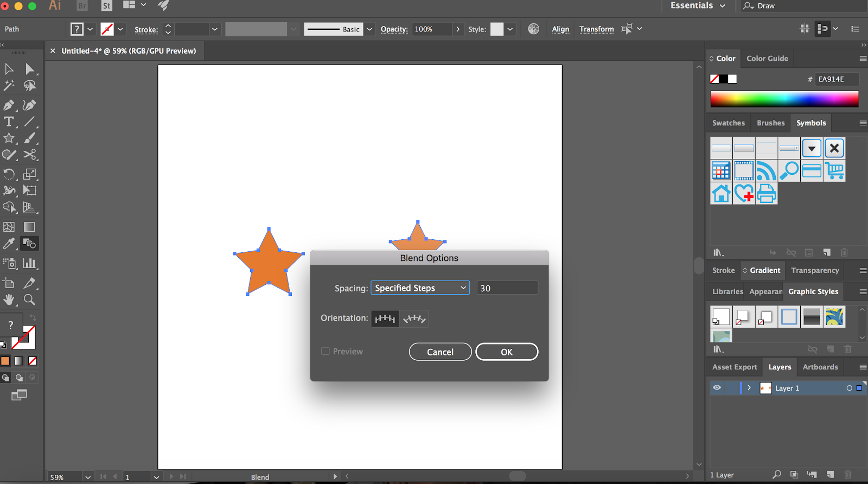Select the Blend tool

click(x=30, y=244)
